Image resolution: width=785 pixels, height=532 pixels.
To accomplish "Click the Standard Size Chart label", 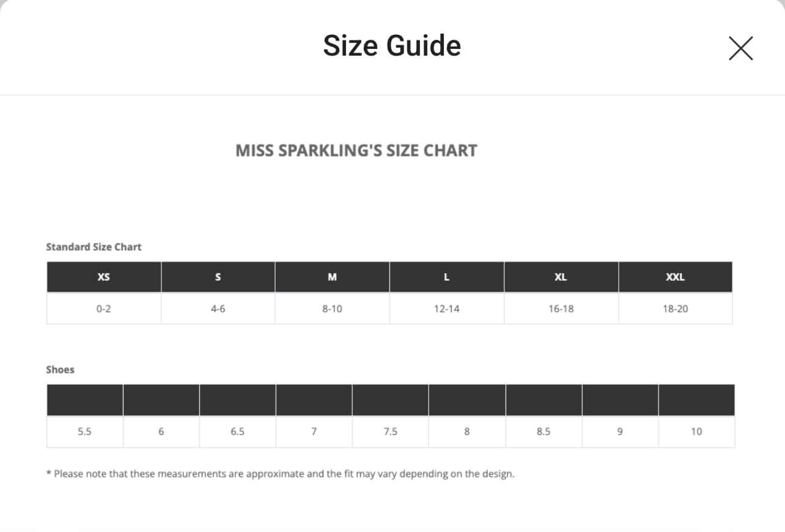I will (94, 247).
